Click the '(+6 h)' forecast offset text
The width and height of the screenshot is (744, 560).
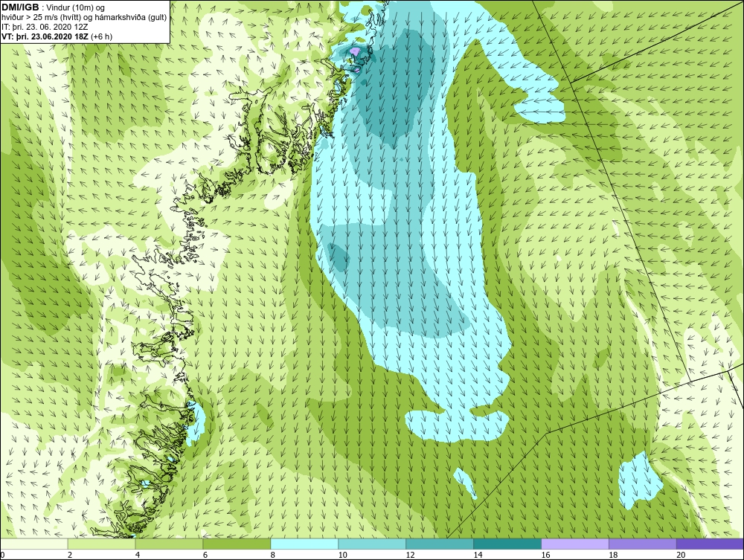103,36
